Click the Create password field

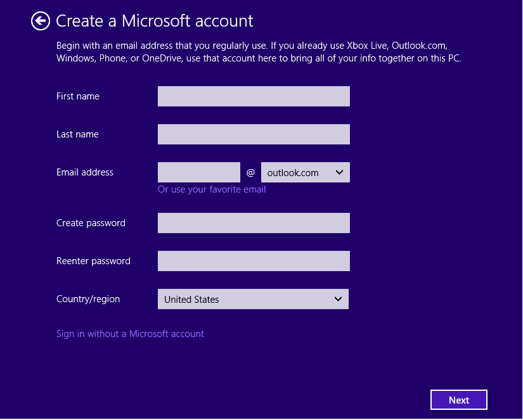pyautogui.click(x=254, y=223)
